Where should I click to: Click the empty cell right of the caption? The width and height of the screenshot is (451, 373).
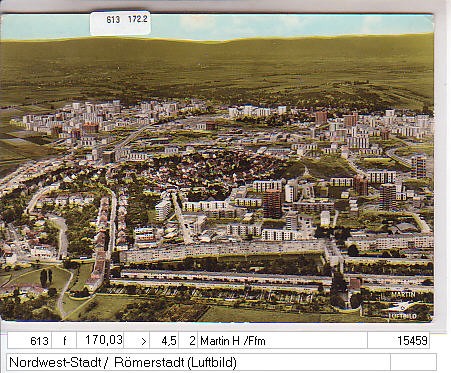[413, 362]
